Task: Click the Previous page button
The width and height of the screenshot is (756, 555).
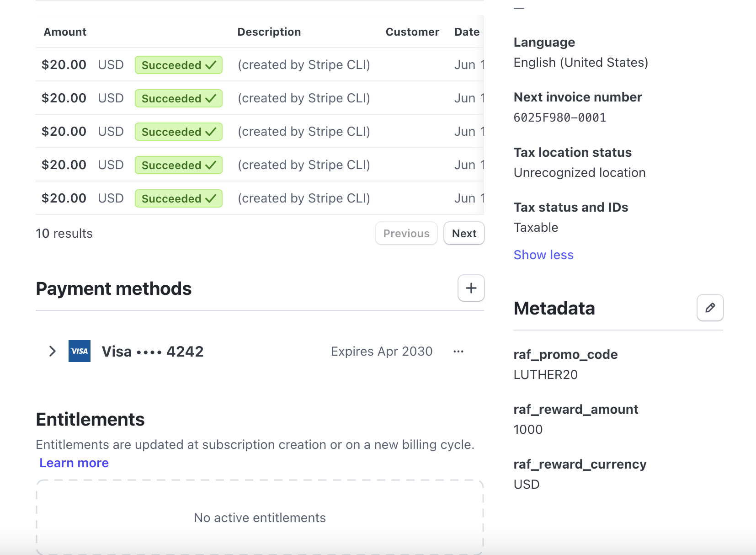Action: (406, 234)
